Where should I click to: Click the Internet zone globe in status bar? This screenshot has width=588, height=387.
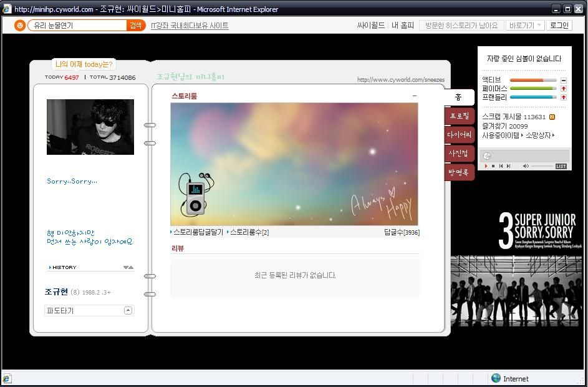pyautogui.click(x=496, y=378)
